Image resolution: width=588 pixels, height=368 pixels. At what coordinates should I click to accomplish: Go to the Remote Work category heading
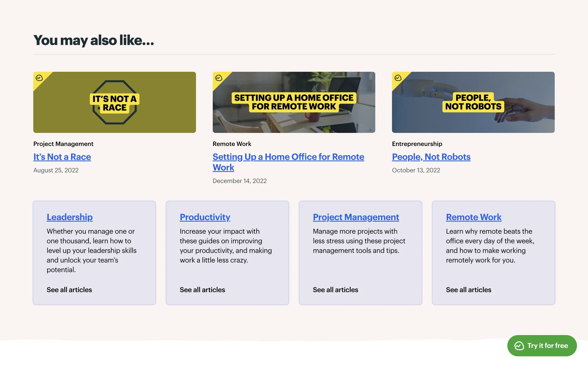[x=473, y=217]
